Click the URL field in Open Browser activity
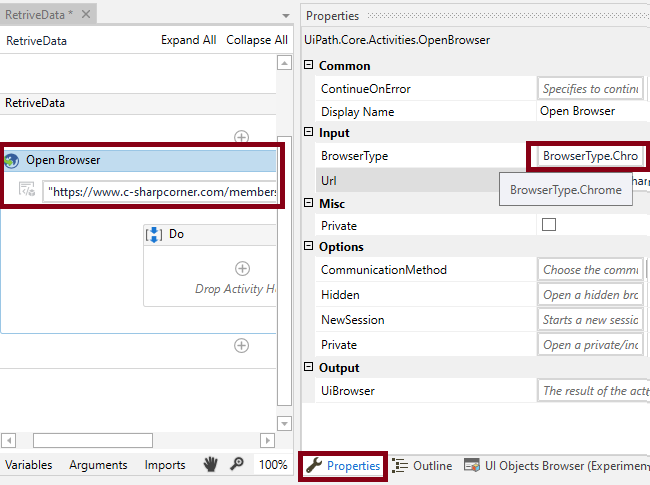The height and width of the screenshot is (485, 650). coord(160,192)
